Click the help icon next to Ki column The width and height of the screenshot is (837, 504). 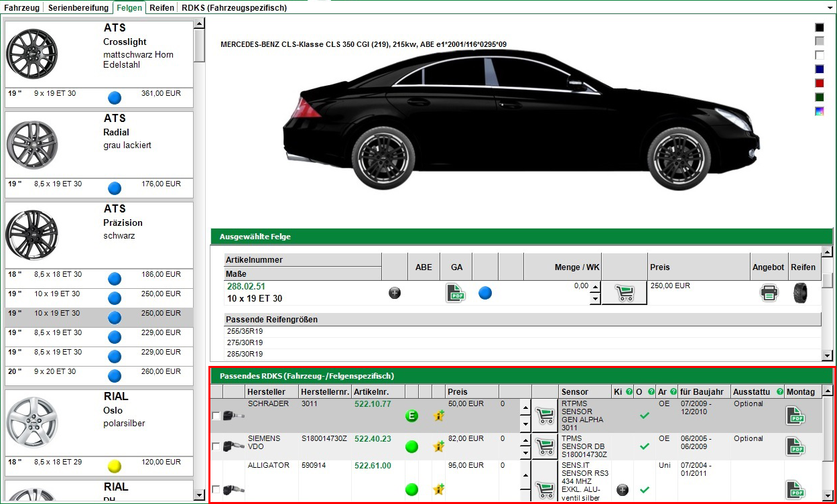pos(629,391)
